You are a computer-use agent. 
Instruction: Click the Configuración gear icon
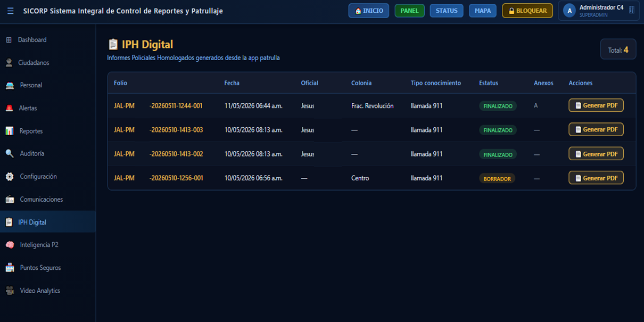(10, 177)
